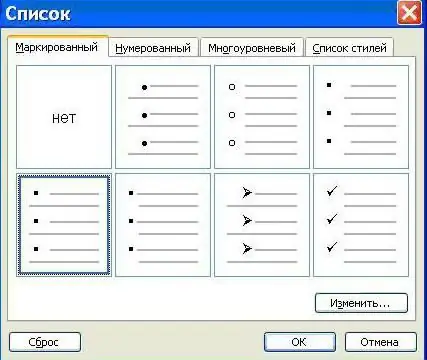Choose the hollow circle bullet style
Image resolution: width=427 pixels, height=360 pixels.
pos(262,117)
